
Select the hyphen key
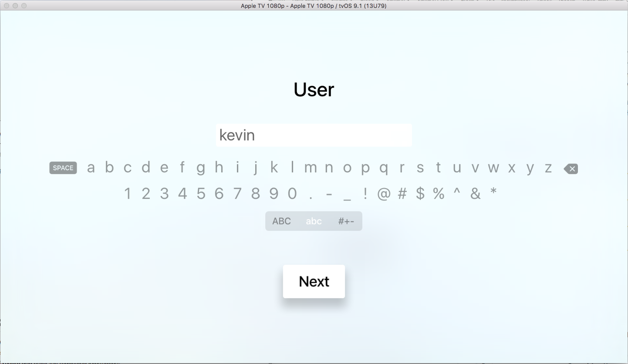tap(329, 195)
